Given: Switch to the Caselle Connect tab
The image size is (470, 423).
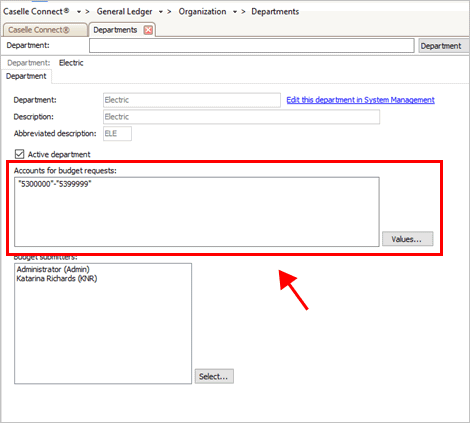Looking at the screenshot, I should coord(45,30).
